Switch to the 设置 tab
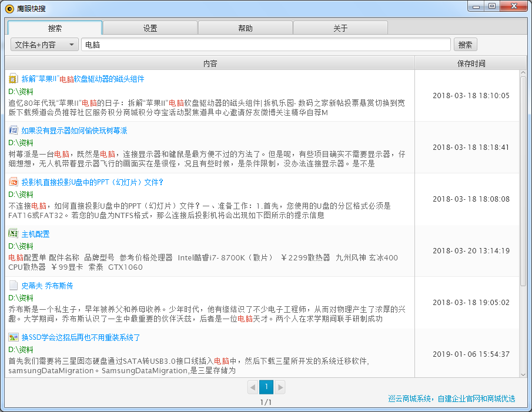The height and width of the screenshot is (412, 532). pos(150,28)
